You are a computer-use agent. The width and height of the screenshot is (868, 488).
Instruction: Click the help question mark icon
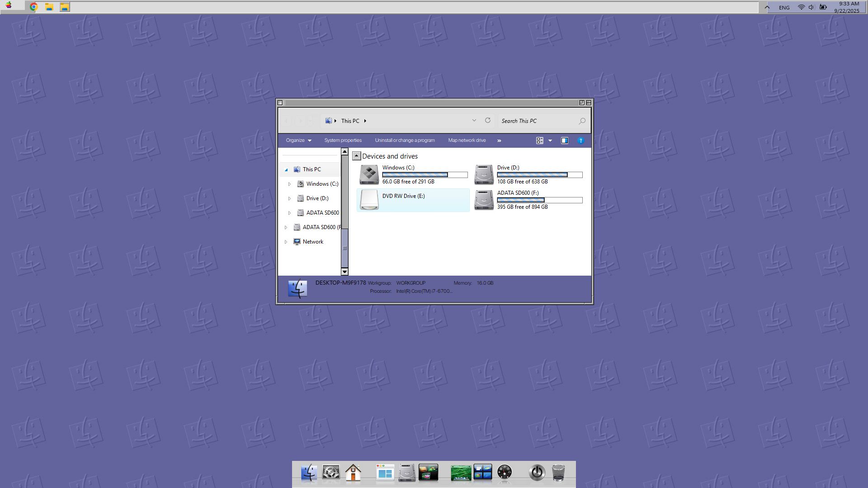(x=581, y=141)
